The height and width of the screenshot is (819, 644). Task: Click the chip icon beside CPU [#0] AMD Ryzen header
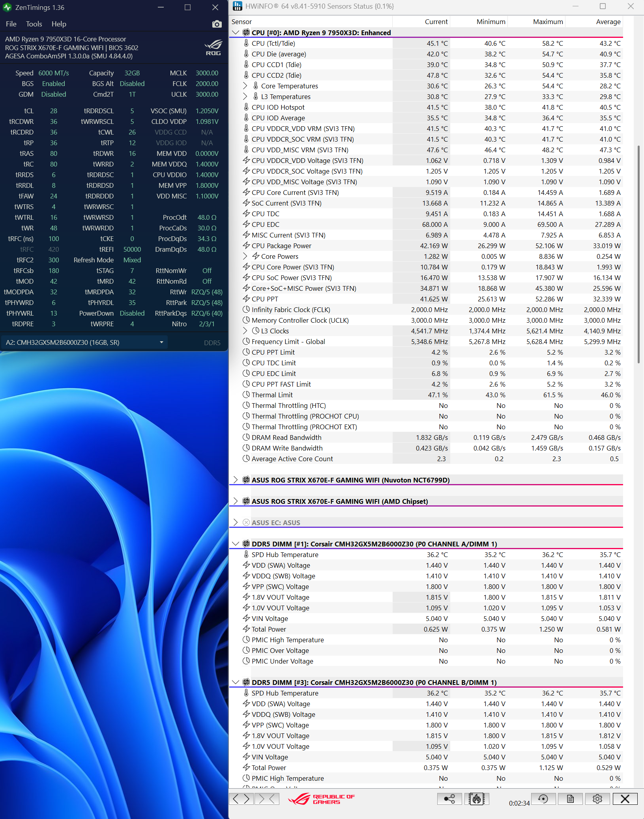246,32
